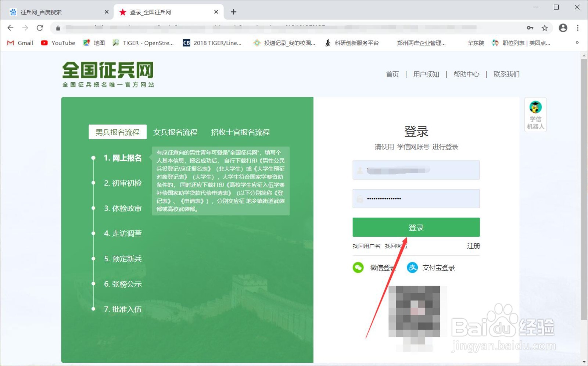Click the scrollbar down arrow

(x=584, y=362)
